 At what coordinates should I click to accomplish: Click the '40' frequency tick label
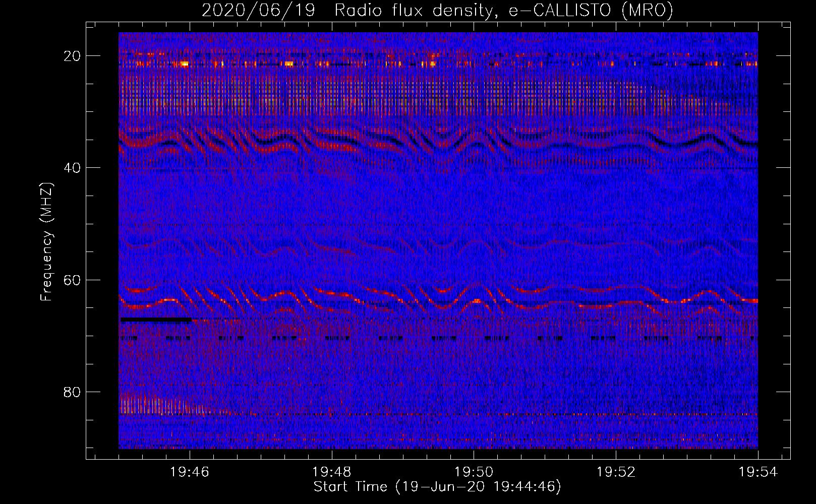73,168
